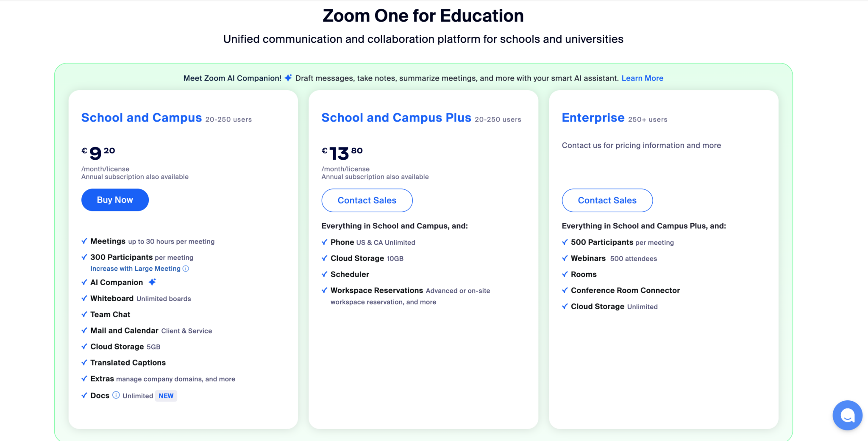Click the NEW badge next to Docs
Image resolution: width=868 pixels, height=441 pixels.
click(166, 395)
